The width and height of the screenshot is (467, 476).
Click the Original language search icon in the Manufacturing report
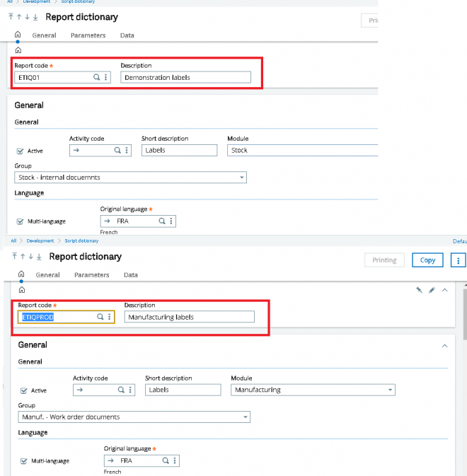pos(164,460)
